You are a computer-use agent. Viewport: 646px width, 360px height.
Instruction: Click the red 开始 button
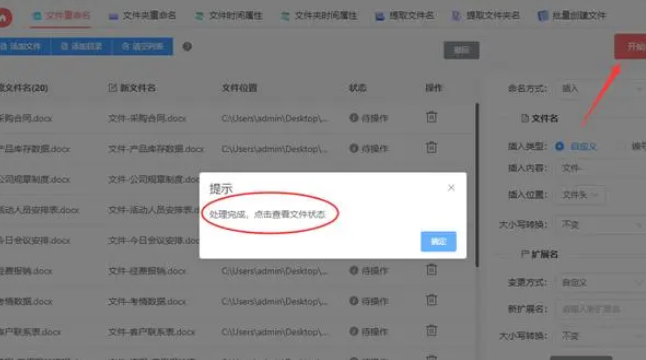coord(630,47)
